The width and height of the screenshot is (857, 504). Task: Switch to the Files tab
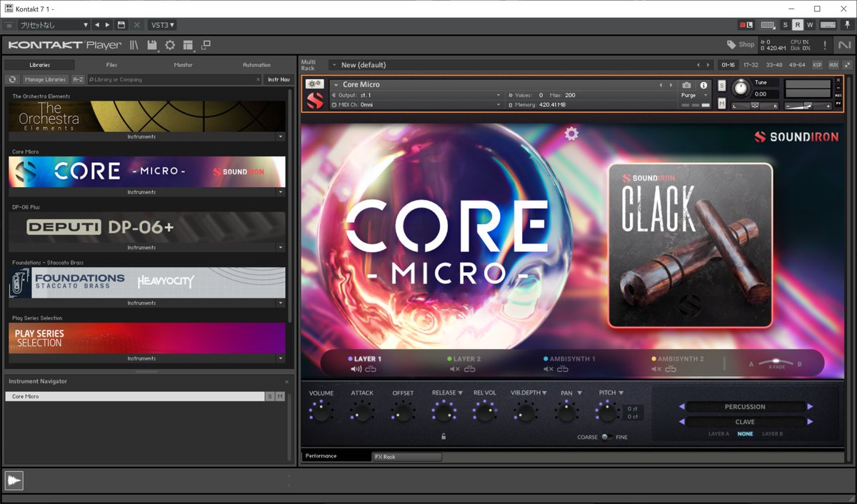[111, 65]
